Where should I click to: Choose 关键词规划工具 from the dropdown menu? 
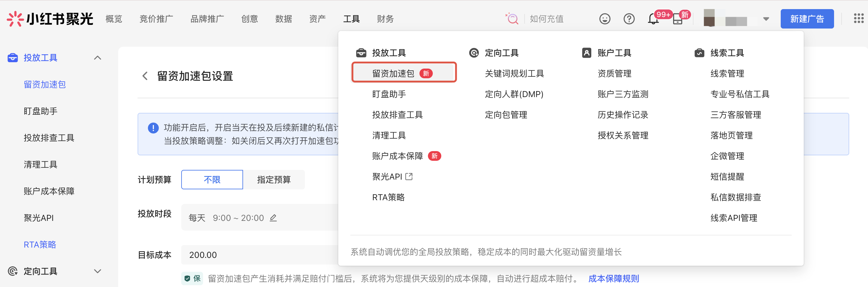click(x=514, y=73)
